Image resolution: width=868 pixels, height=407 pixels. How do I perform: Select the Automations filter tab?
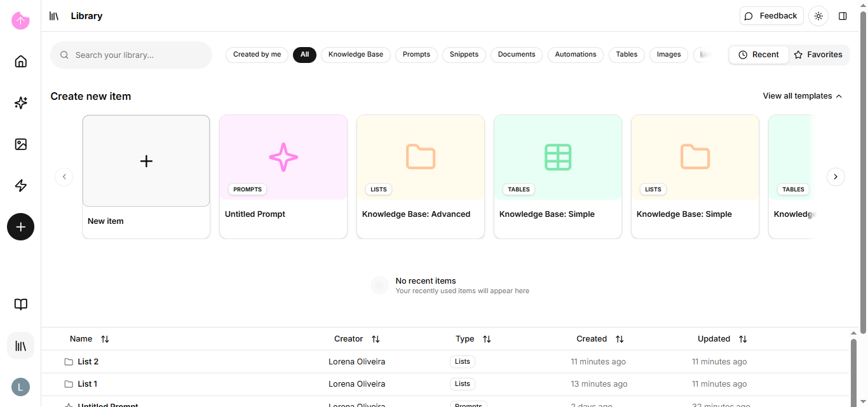click(575, 55)
